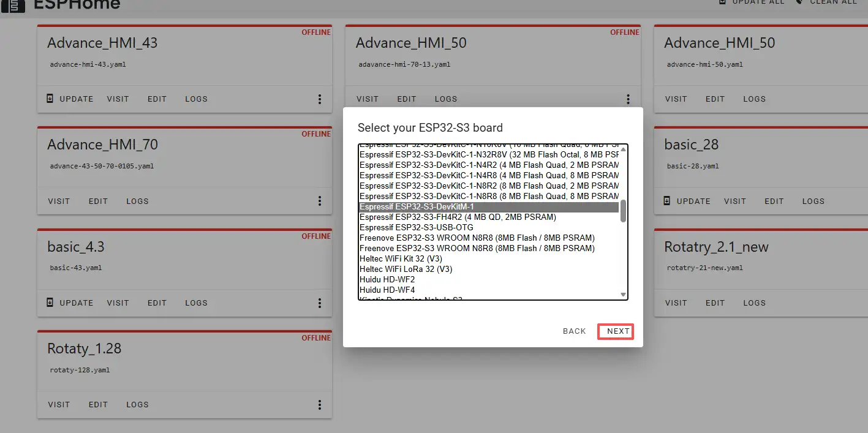Click update icon on basic_28 card
Viewport: 868px width, 433px height.
668,201
